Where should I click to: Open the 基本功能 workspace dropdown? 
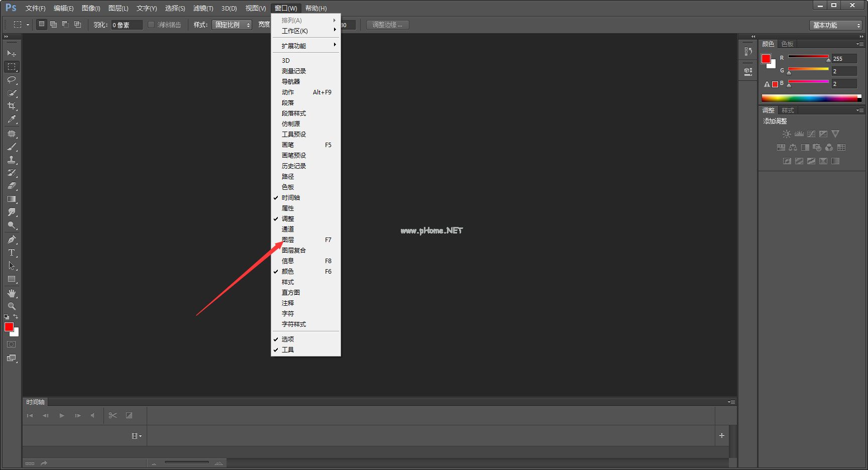click(836, 25)
